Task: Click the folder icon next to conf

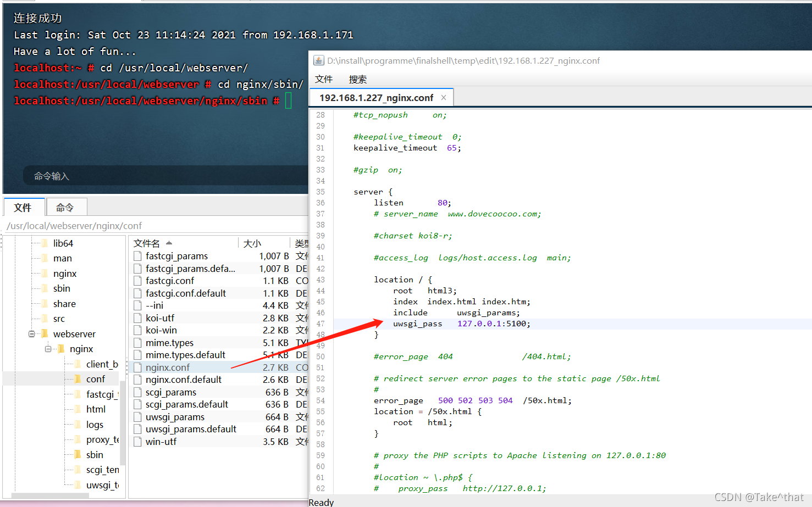Action: tap(78, 378)
